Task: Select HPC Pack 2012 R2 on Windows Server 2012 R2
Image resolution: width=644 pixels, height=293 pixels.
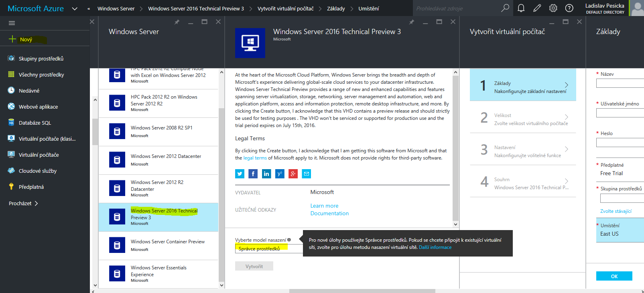Action: [x=158, y=103]
